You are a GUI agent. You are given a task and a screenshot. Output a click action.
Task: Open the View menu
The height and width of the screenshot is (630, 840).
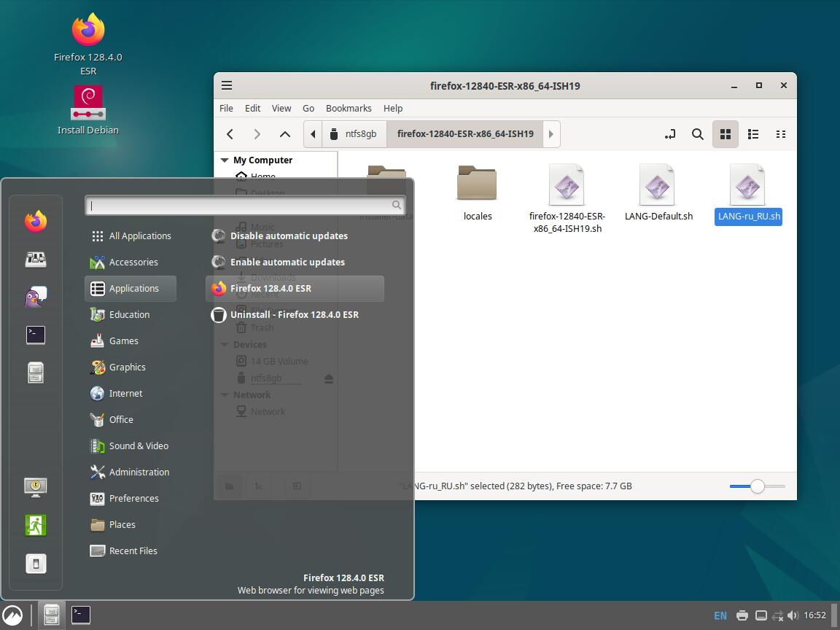281,108
